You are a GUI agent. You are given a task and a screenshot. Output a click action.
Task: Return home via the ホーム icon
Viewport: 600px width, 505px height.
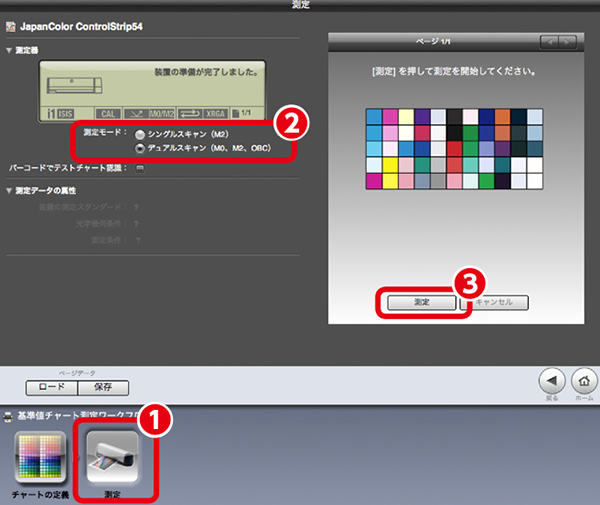(x=584, y=381)
